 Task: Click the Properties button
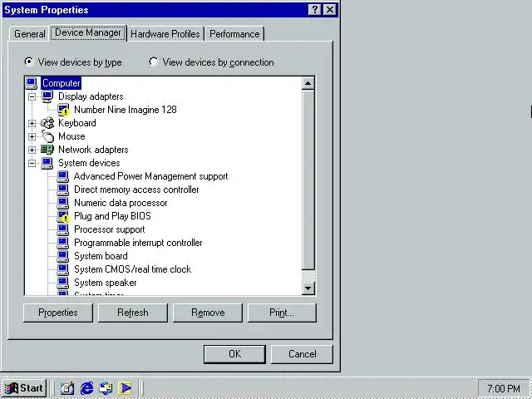(x=58, y=313)
